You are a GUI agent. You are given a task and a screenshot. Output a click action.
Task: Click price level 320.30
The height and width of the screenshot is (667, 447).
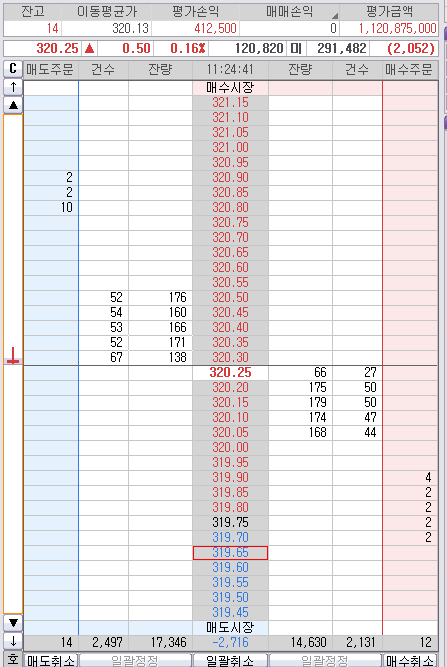230,357
